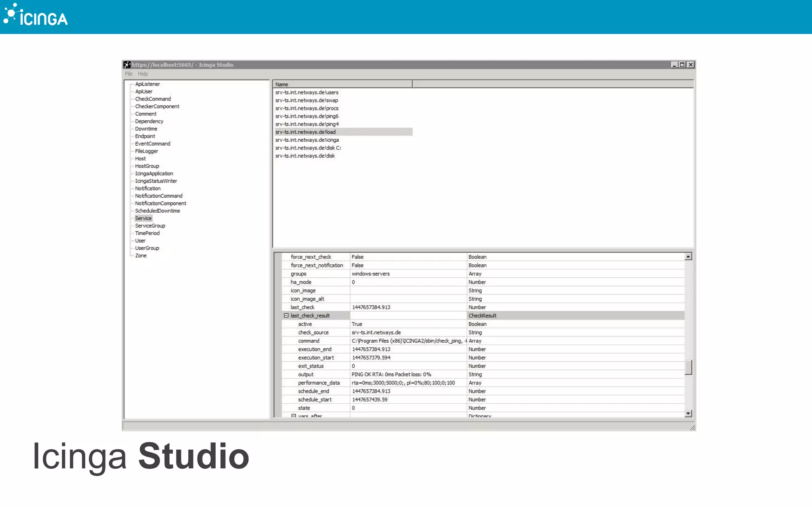Select UserGroup in the type tree
The image size is (812, 508).
[x=147, y=248]
